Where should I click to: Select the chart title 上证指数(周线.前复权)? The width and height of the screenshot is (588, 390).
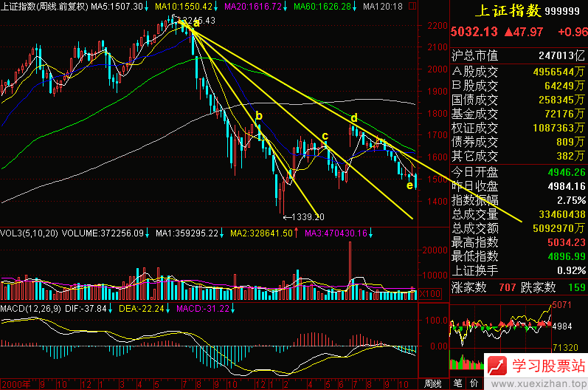(x=44, y=7)
